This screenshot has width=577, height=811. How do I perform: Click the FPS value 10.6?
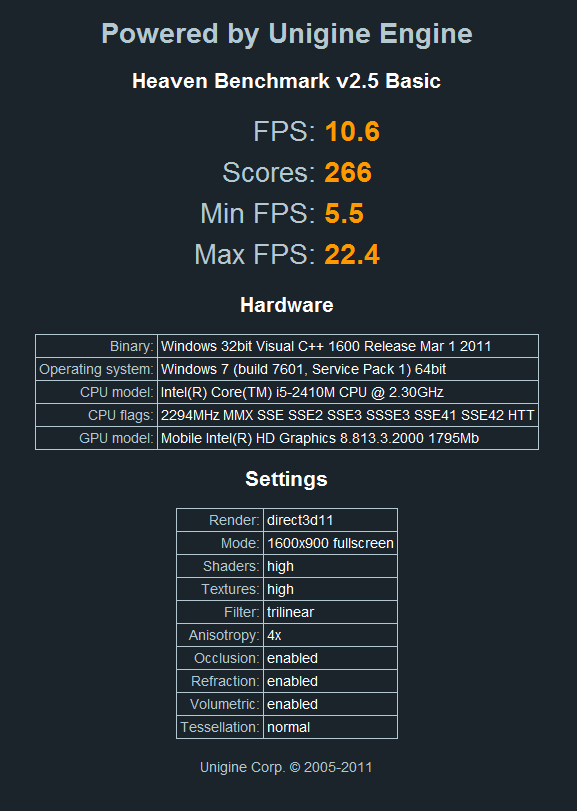[x=353, y=131]
